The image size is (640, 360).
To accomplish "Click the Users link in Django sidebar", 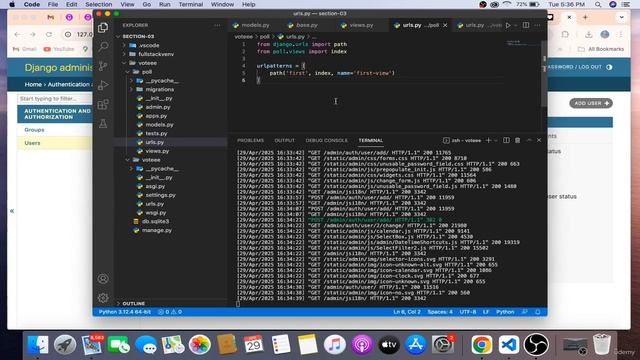I will (32, 143).
